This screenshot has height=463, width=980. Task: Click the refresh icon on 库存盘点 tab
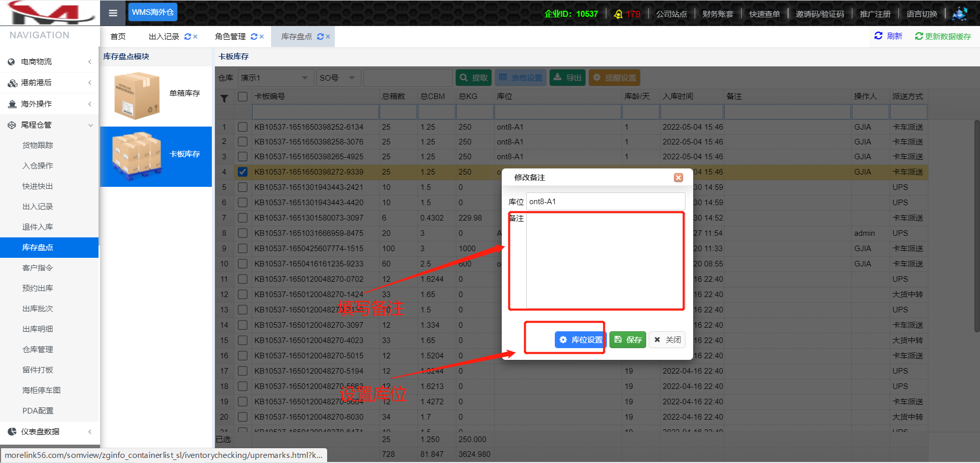coord(320,37)
